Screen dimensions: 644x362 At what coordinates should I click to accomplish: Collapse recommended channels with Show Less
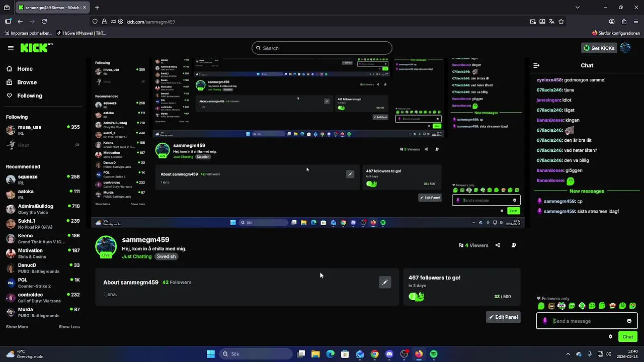(x=69, y=327)
